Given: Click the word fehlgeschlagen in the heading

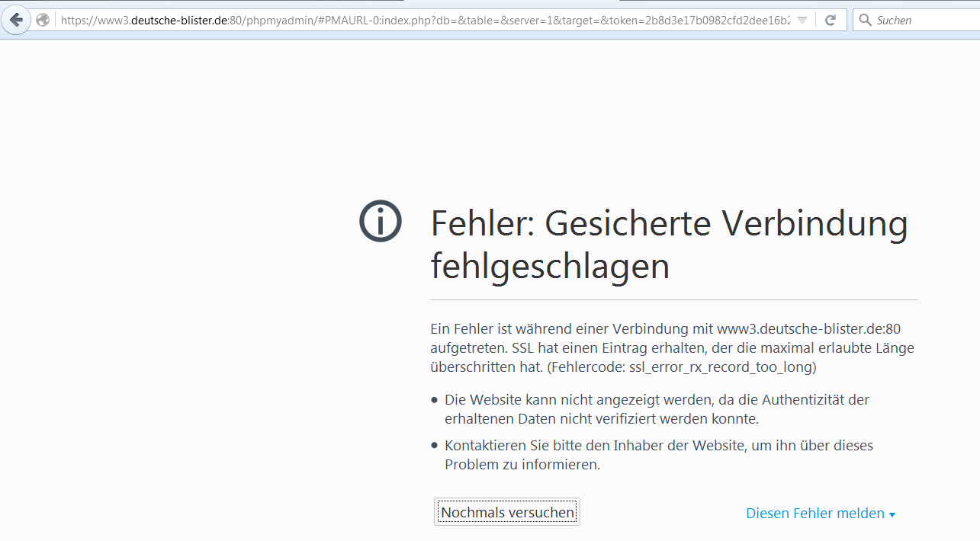Looking at the screenshot, I should click(x=550, y=266).
